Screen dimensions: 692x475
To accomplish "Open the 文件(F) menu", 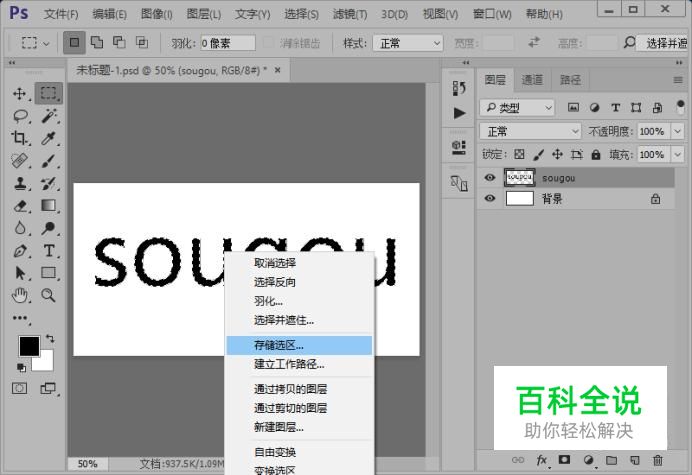I will pyautogui.click(x=61, y=14).
